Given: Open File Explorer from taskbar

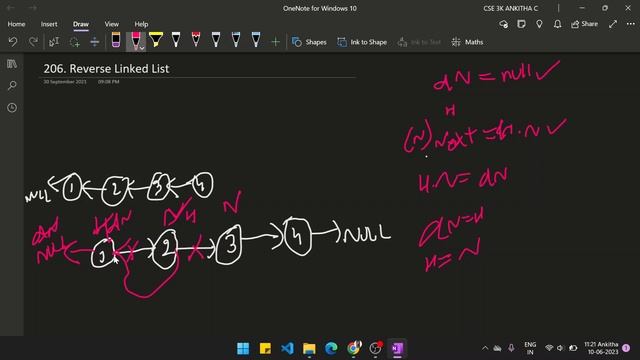Looking at the screenshot, I should 309,348.
